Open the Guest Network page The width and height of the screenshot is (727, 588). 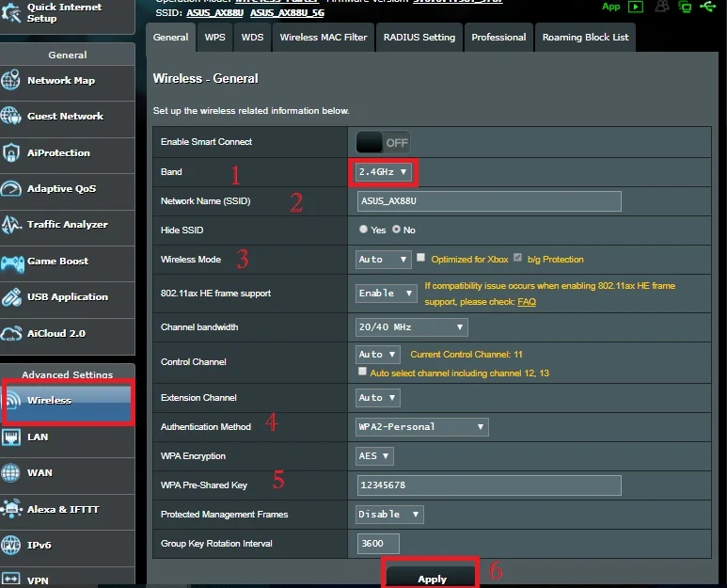click(x=65, y=117)
